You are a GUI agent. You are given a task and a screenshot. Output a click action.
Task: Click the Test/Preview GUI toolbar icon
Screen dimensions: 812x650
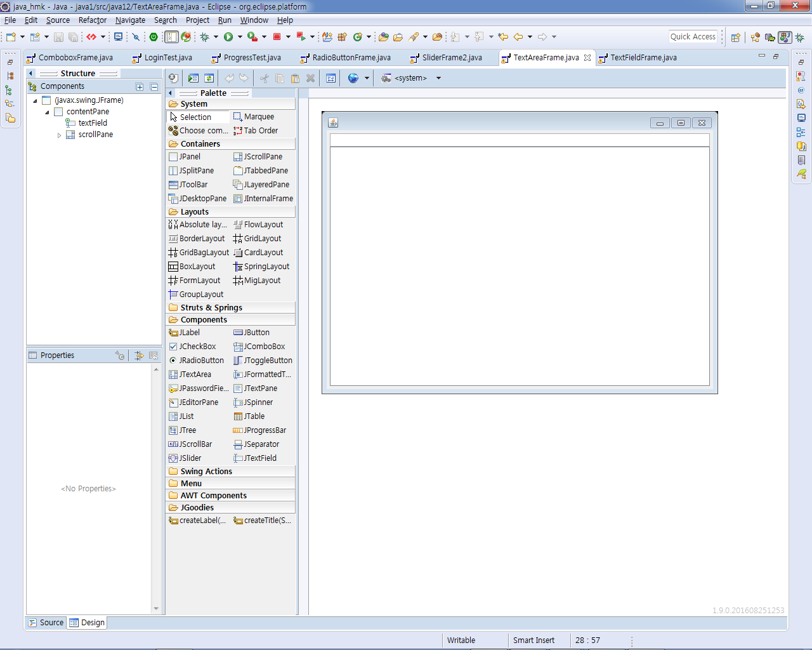tap(193, 78)
